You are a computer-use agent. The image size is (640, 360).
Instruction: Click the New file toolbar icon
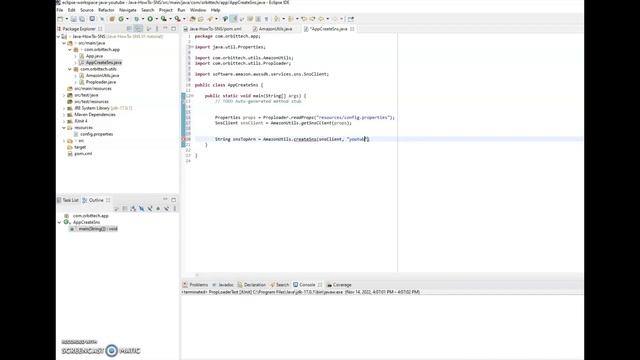[x=60, y=19]
